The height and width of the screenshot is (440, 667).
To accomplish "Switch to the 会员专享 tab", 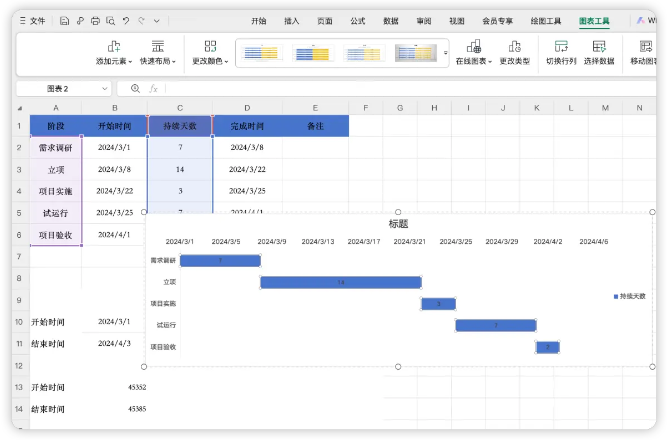I will click(x=498, y=21).
